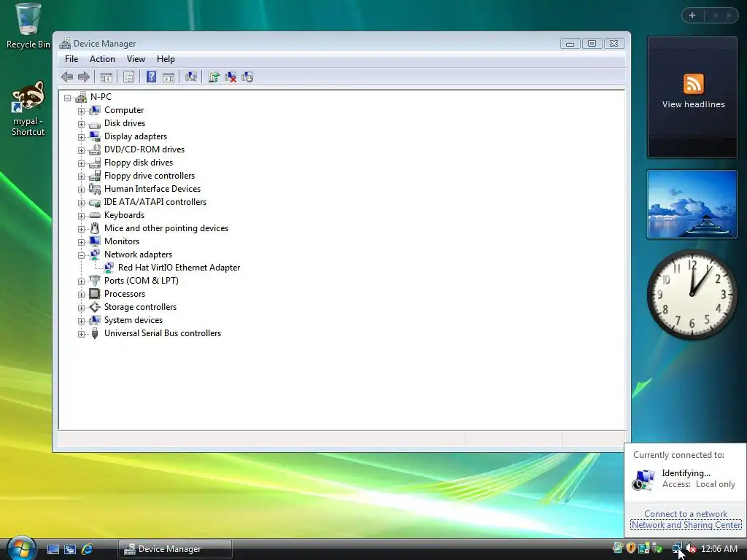
Task: Click the Universal Serial Bus controllers plug icon
Action: pyautogui.click(x=95, y=333)
